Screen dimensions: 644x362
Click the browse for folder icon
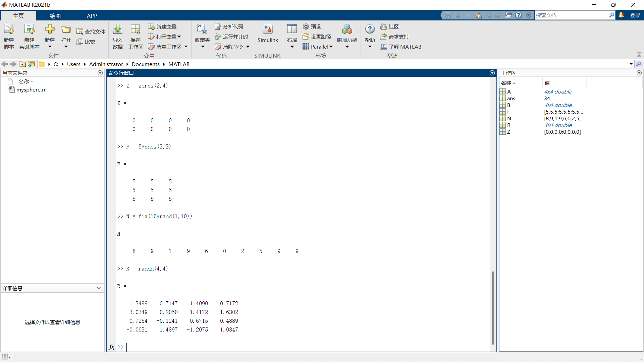pos(32,64)
